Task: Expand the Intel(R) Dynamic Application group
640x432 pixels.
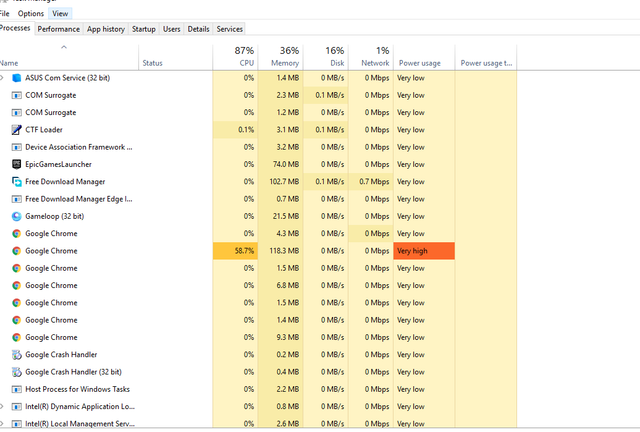Action: [2, 407]
